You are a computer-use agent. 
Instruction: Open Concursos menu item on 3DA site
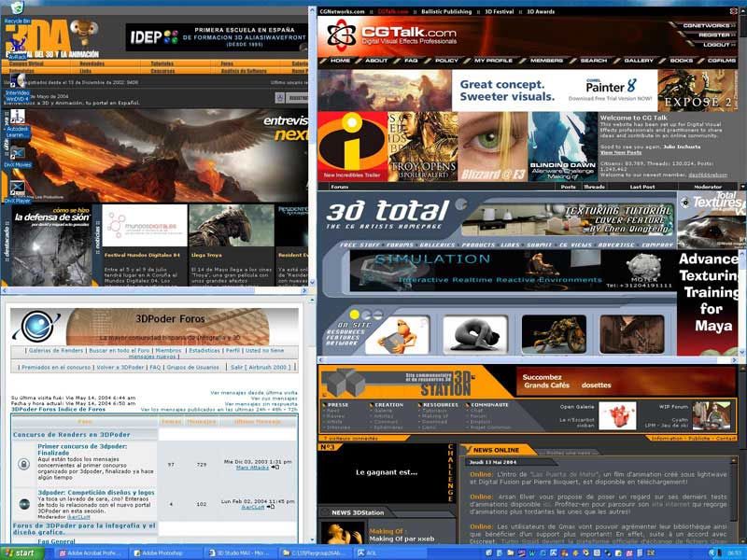(x=162, y=72)
